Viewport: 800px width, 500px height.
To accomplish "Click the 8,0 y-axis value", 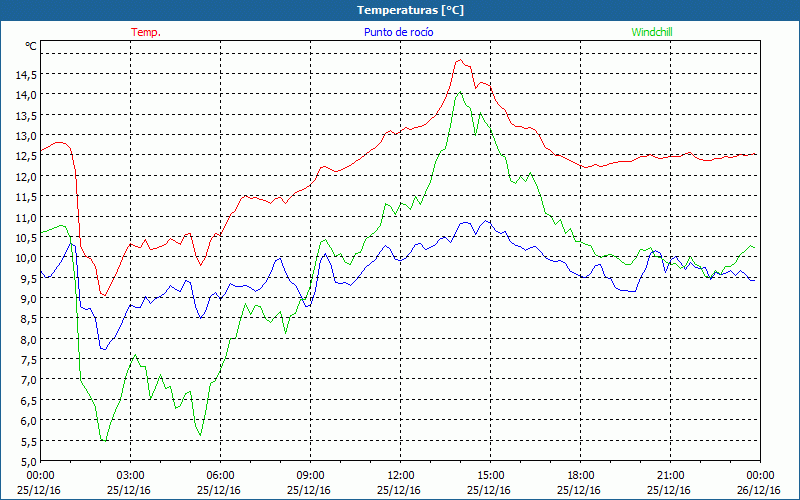I will click(x=29, y=339).
